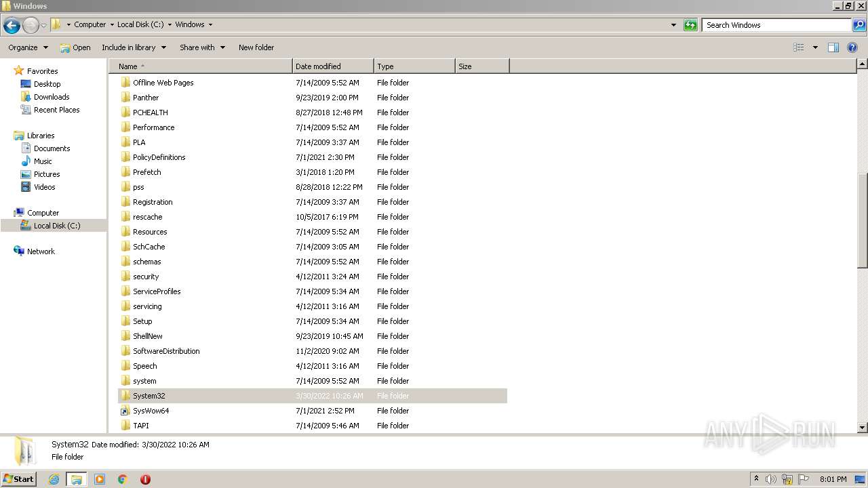Image resolution: width=868 pixels, height=488 pixels.
Task: Expand the Windows breadcrumb dropdown arrow
Action: (x=210, y=24)
